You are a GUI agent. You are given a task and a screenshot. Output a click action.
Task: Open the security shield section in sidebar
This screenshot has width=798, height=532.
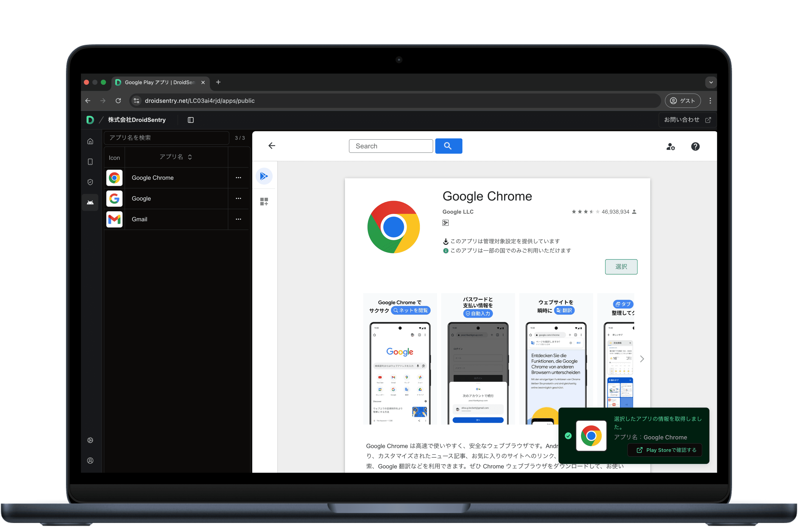90,182
